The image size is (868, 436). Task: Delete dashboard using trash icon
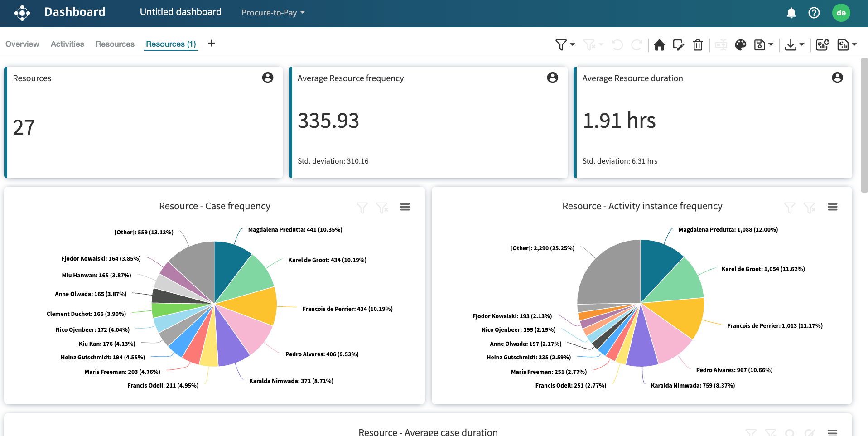click(x=698, y=45)
